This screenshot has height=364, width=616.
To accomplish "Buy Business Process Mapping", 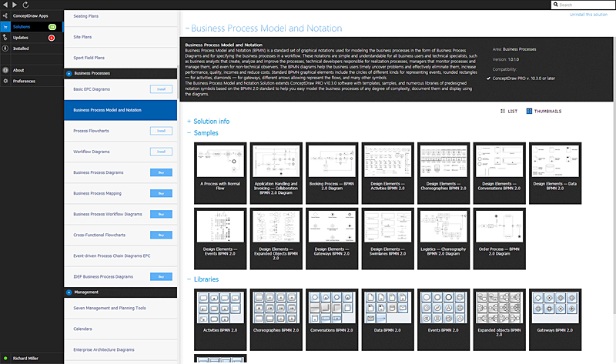I will [161, 193].
